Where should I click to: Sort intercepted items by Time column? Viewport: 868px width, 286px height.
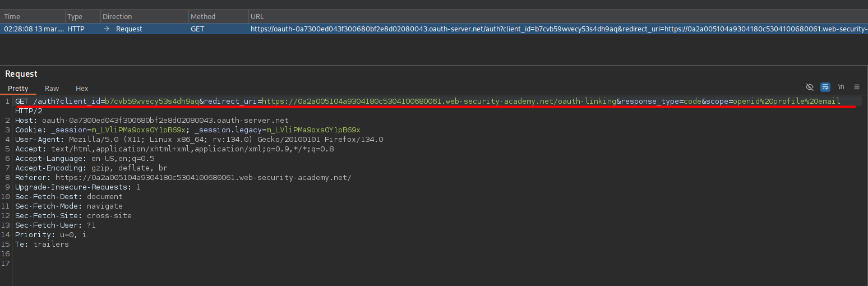[12, 17]
